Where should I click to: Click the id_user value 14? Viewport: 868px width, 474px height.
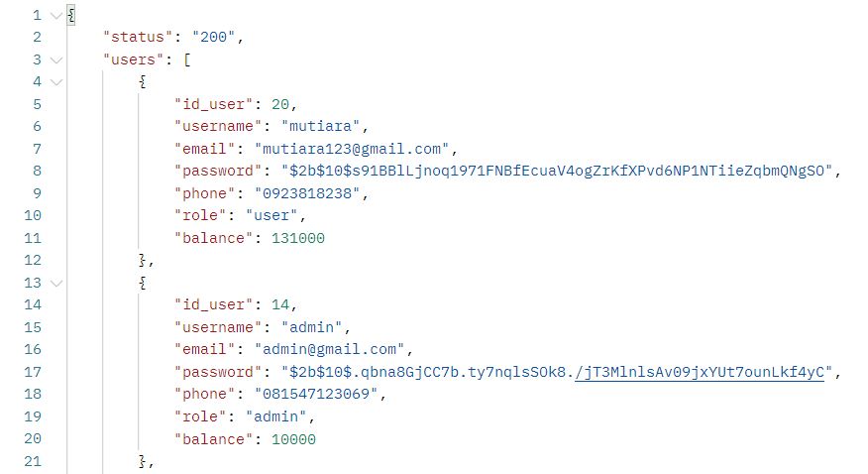tap(280, 304)
